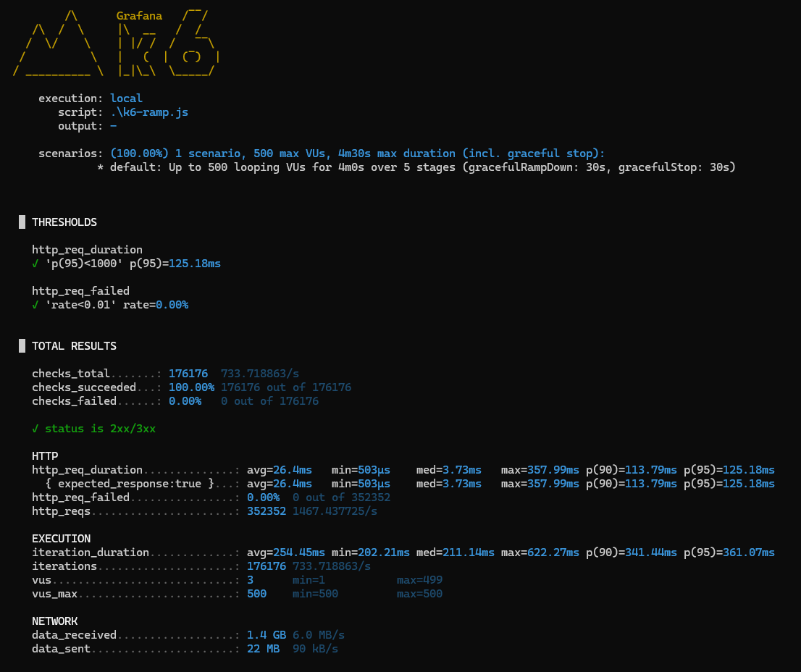Screen dimensions: 801x672
Task: Click the block marker next to THRESHOLDS
Action: pyautogui.click(x=22, y=222)
